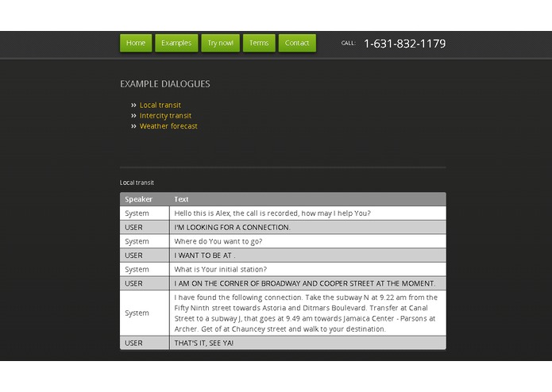Click the double-arrow bullet beside Local transit

[133, 105]
